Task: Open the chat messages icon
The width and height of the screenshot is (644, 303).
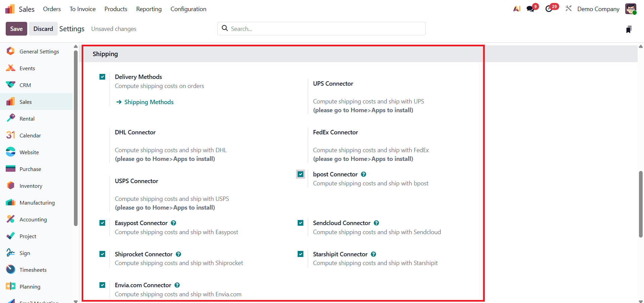Action: pyautogui.click(x=531, y=9)
